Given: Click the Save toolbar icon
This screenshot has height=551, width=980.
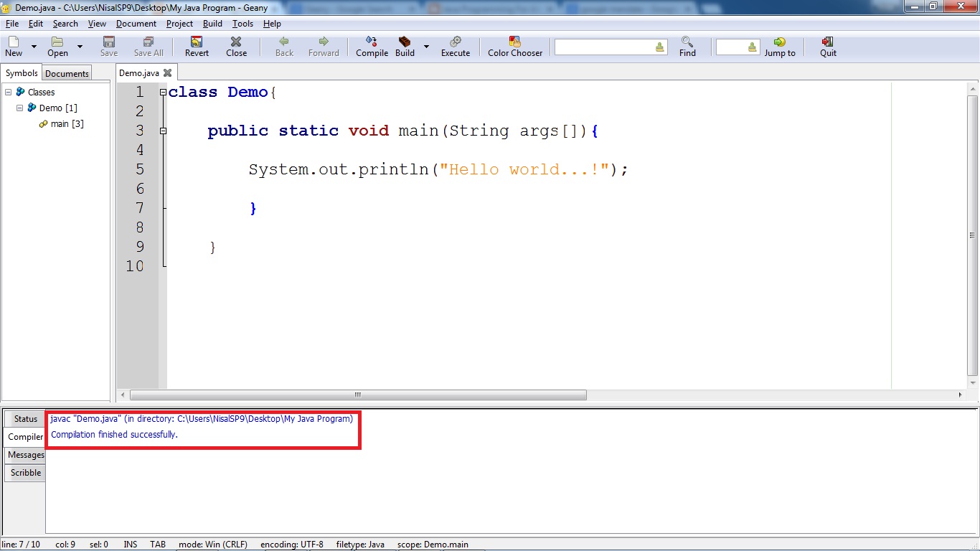Looking at the screenshot, I should click(x=109, y=47).
